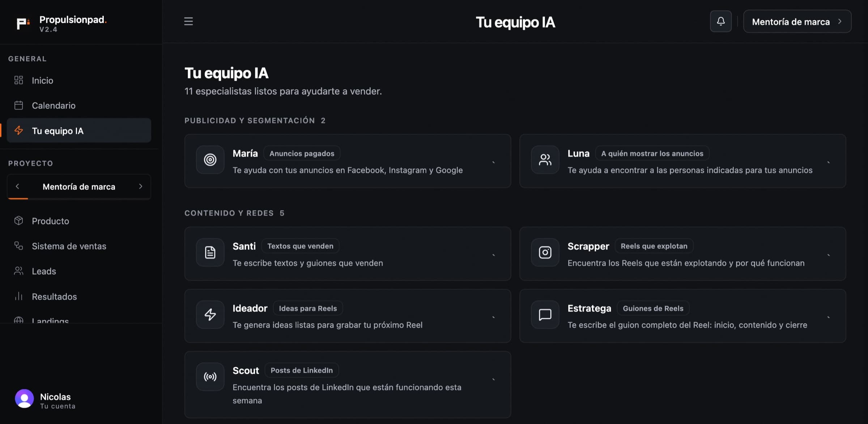Go to next project with right arrow
868x424 pixels.
[141, 186]
